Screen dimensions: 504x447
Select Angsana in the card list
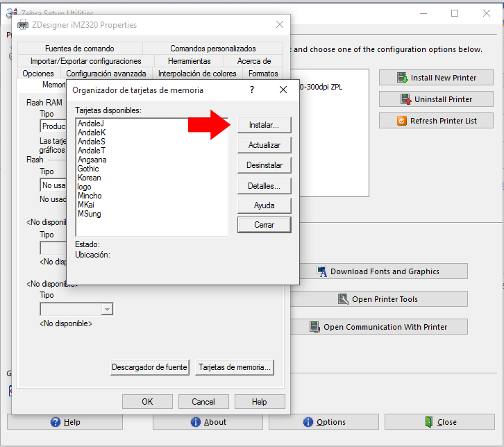pyautogui.click(x=92, y=160)
